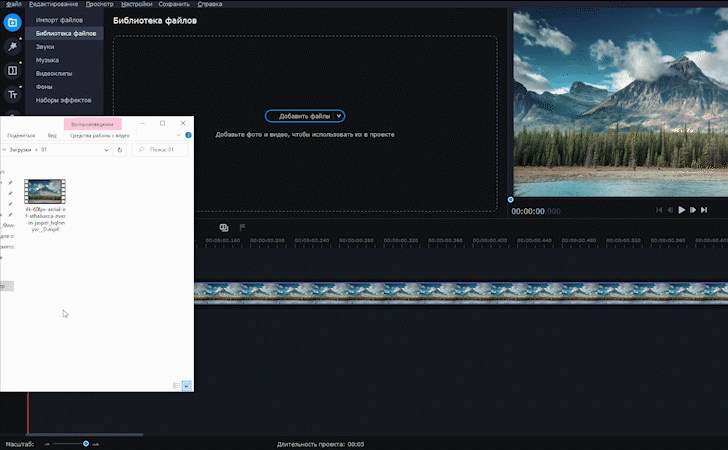Click the timeline marker flag icon

point(242,228)
